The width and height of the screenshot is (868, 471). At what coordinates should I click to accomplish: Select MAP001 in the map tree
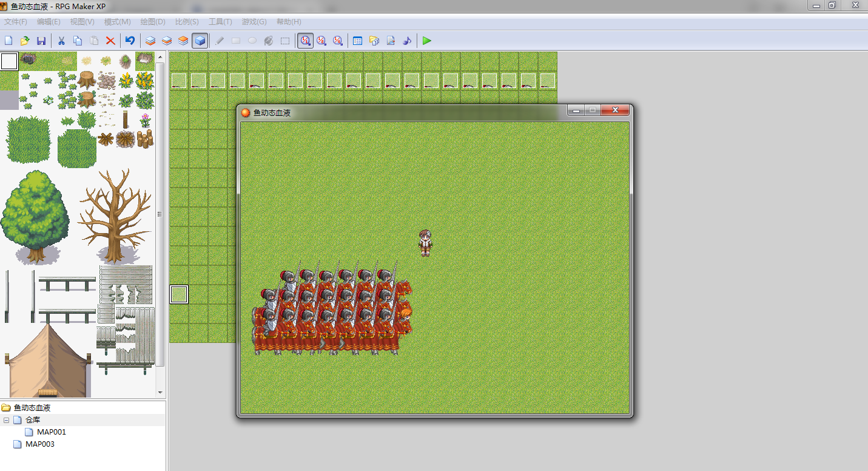(52, 432)
